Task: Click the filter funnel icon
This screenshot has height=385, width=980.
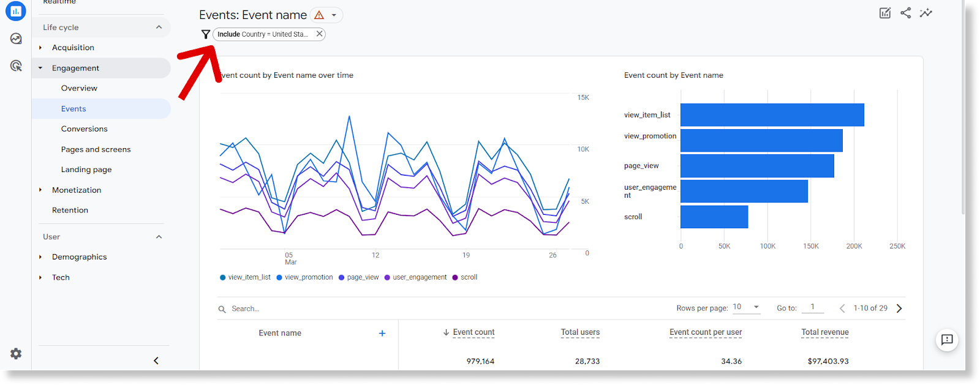Action: 206,34
